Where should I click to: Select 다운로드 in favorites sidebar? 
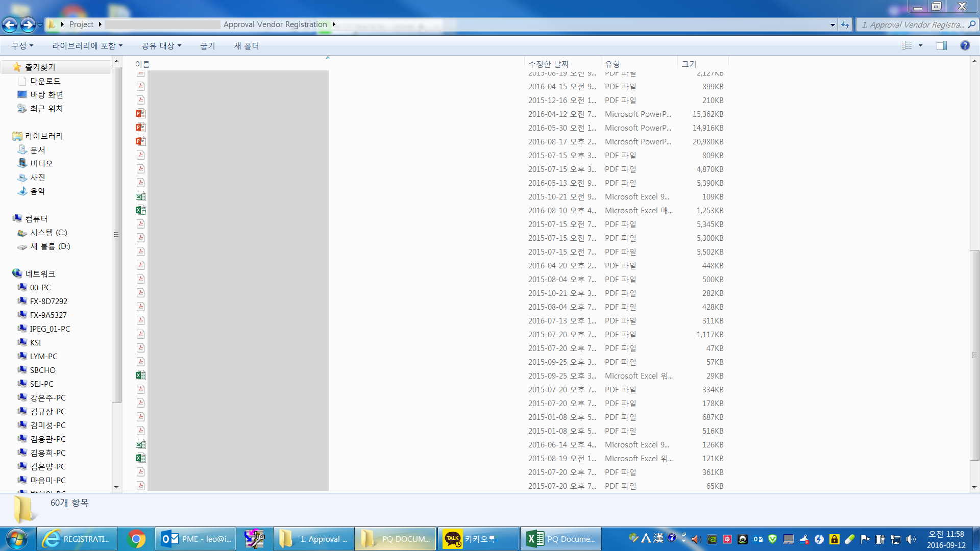pos(45,81)
